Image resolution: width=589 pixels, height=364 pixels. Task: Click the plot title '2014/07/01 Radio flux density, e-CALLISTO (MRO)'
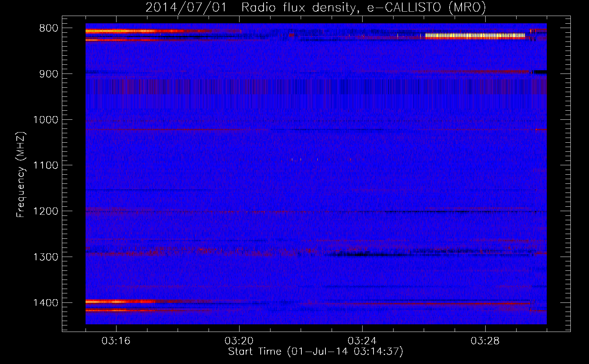(x=316, y=7)
